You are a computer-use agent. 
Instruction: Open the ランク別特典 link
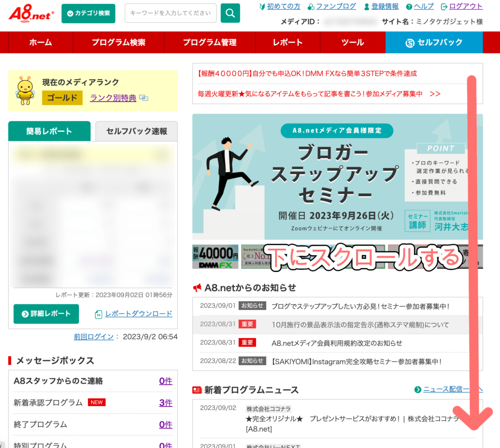(x=113, y=98)
